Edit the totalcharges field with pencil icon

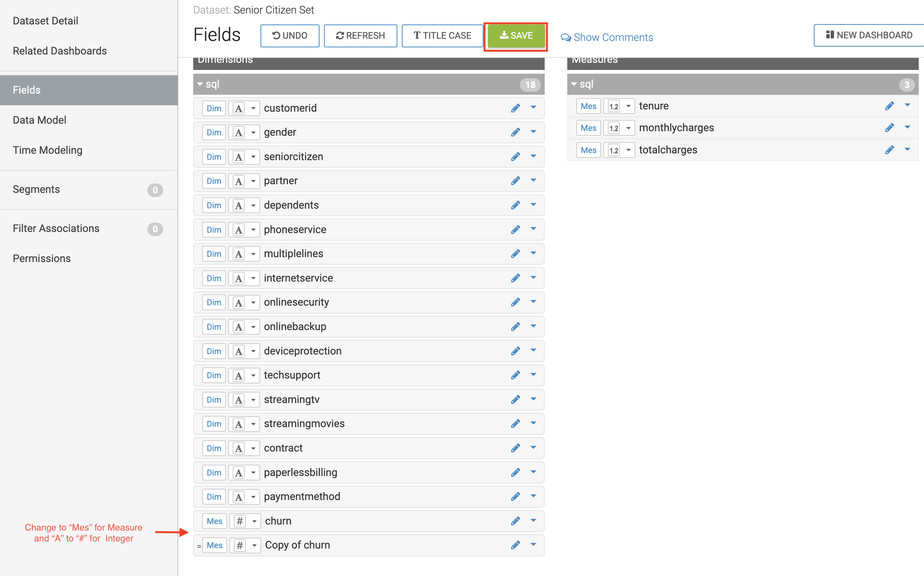(889, 150)
